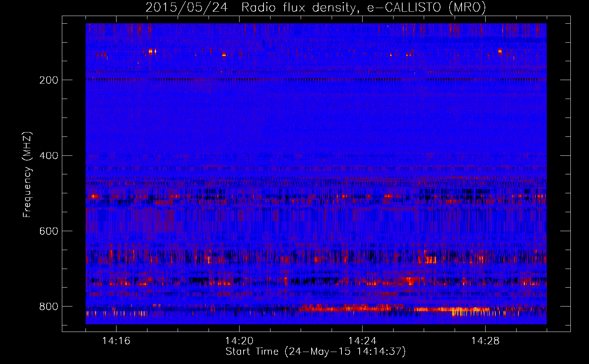
Task: Click the 14:16 time tick label
Action: click(x=116, y=341)
